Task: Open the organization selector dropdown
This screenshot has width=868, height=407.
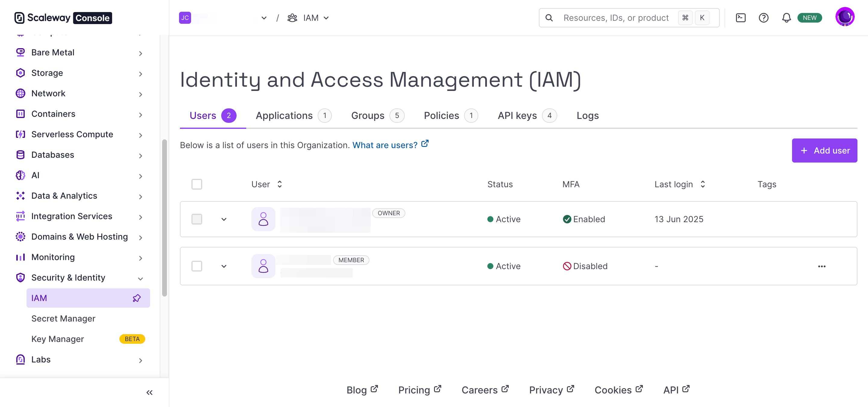Action: (264, 18)
